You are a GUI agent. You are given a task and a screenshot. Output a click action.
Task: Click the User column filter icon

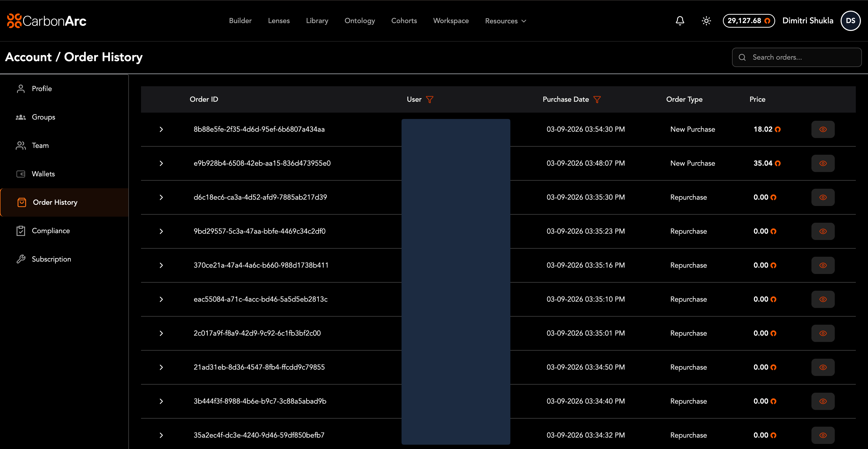tap(430, 99)
